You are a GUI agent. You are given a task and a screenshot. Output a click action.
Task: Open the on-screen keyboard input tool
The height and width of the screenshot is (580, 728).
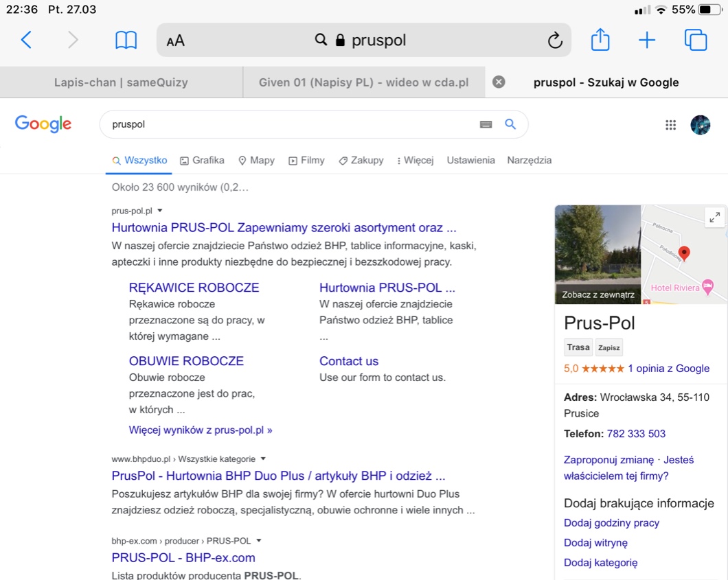point(486,124)
